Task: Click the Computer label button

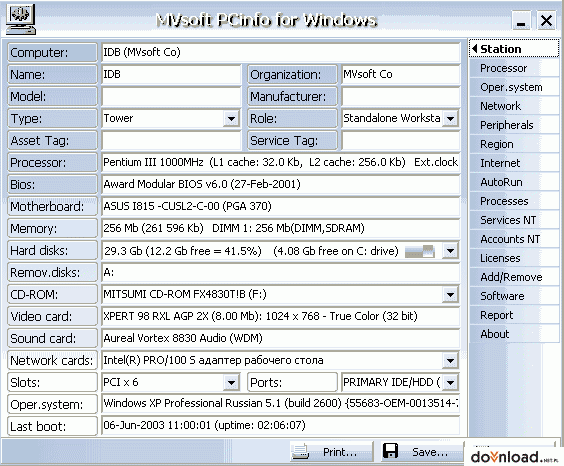Action: tap(52, 52)
